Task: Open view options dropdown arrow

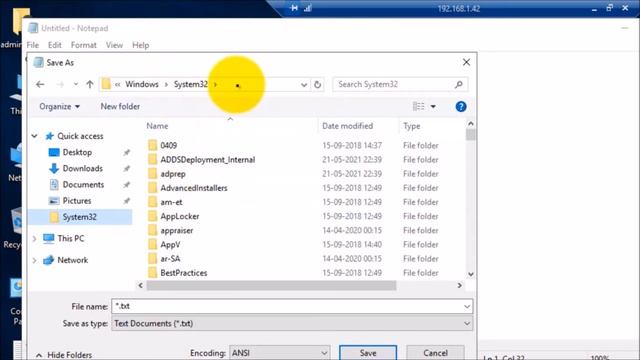Action: pyautogui.click(x=433, y=107)
